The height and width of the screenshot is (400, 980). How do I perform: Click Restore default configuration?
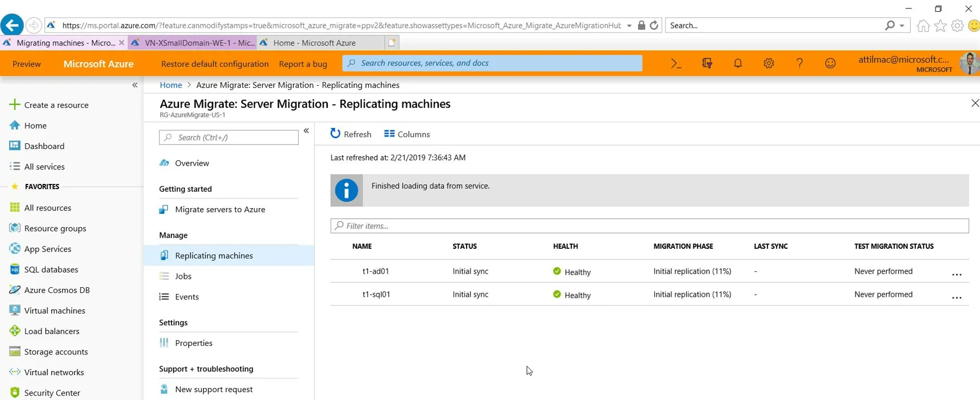point(215,64)
